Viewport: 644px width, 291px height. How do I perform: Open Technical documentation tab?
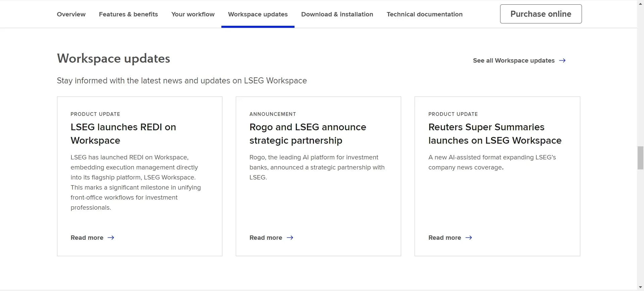[x=425, y=14]
